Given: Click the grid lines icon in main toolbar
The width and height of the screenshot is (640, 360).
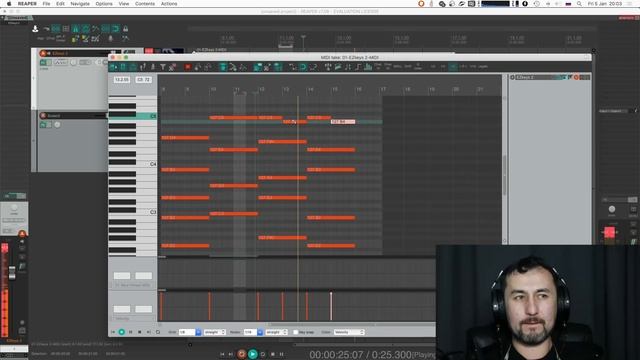Looking at the screenshot, I should pyautogui.click(x=66, y=29).
